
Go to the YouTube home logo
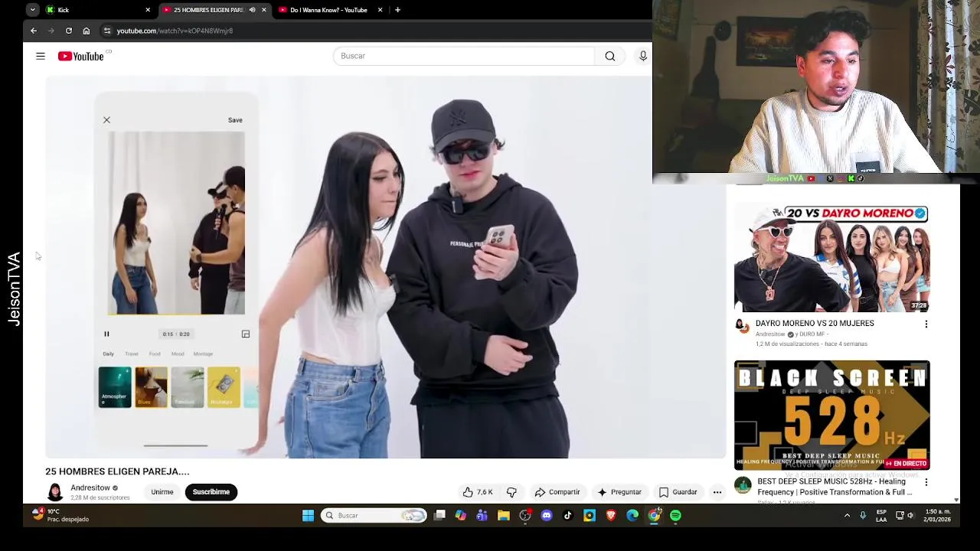point(81,56)
